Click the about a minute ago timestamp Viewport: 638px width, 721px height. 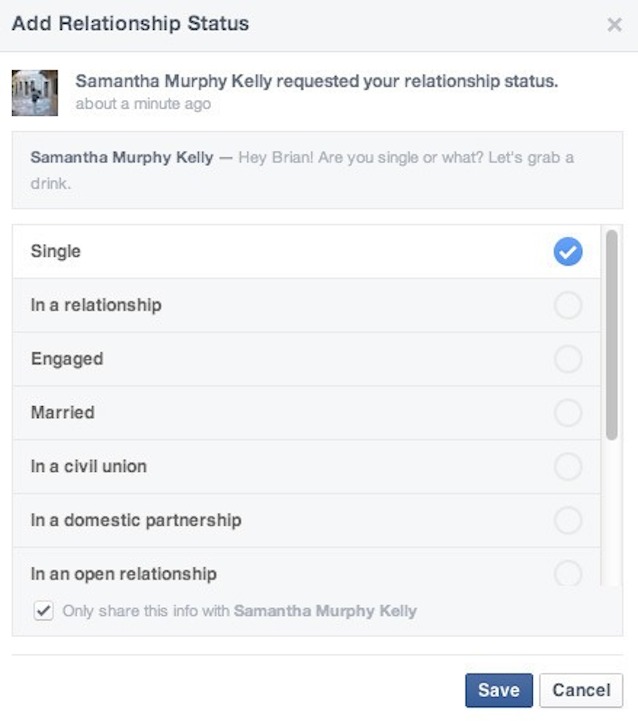[143, 104]
